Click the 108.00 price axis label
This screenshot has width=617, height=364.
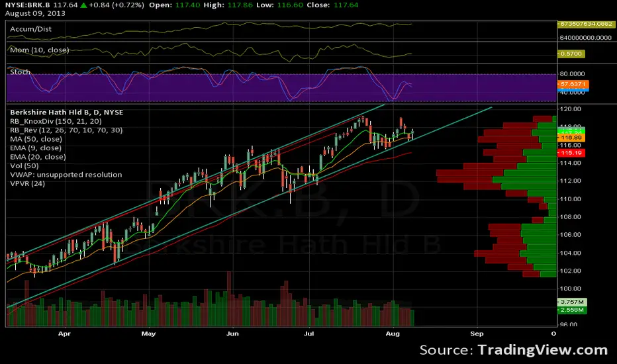pos(571,217)
